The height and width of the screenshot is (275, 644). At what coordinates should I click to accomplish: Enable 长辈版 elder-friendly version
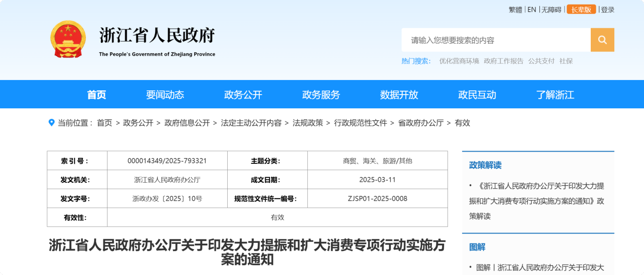tap(581, 9)
